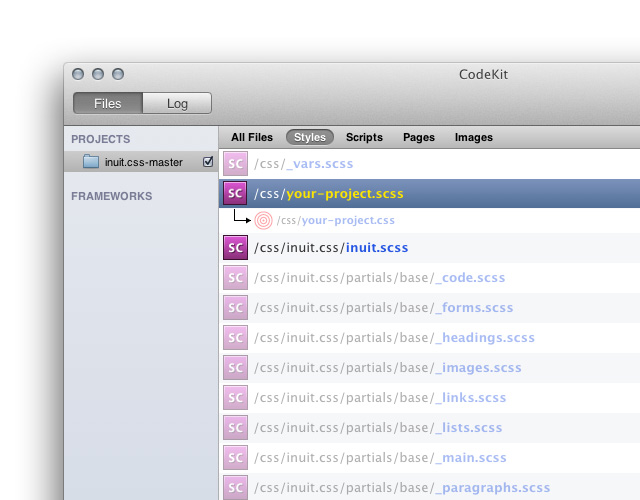Select the inuit.css-master project name
640x500 pixels.
(x=144, y=162)
